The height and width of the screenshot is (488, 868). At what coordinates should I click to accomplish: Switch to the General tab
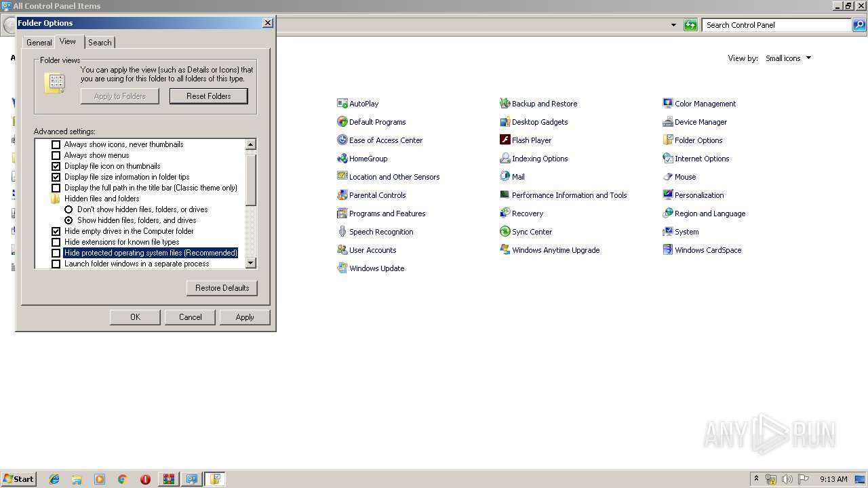pyautogui.click(x=39, y=43)
